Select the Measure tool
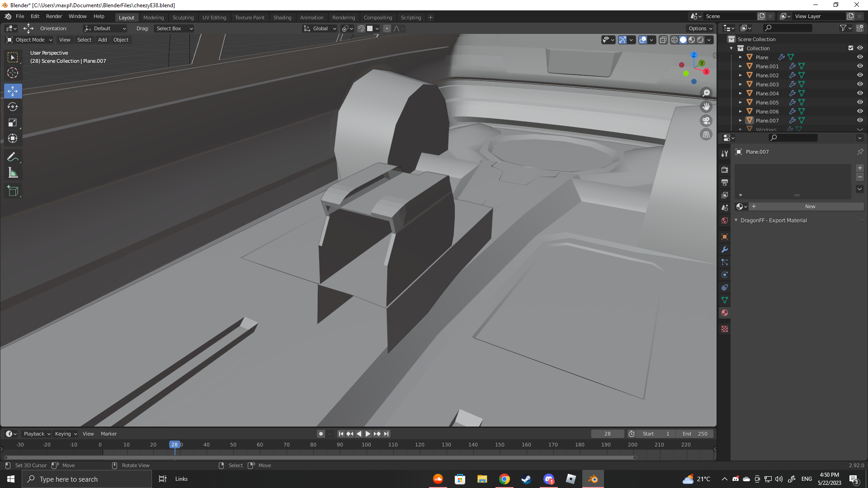 [x=13, y=173]
